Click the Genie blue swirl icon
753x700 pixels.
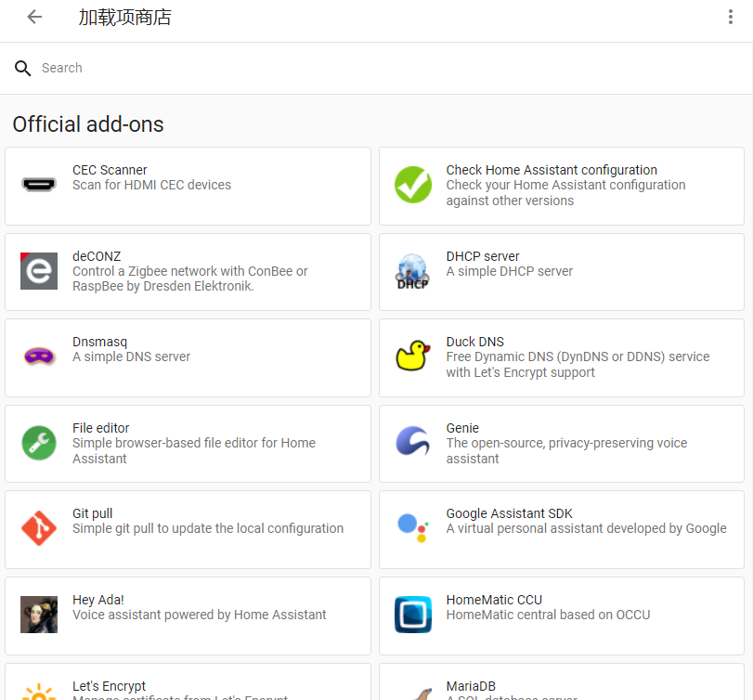coord(412,441)
